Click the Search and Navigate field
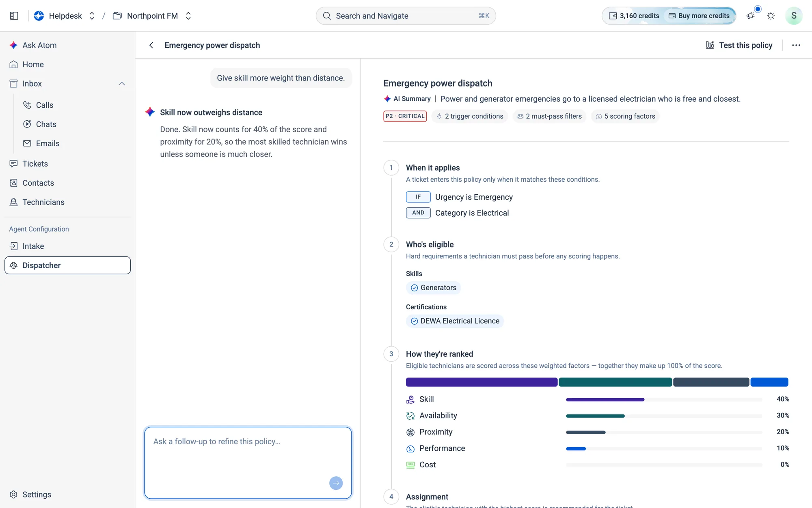 click(x=406, y=16)
